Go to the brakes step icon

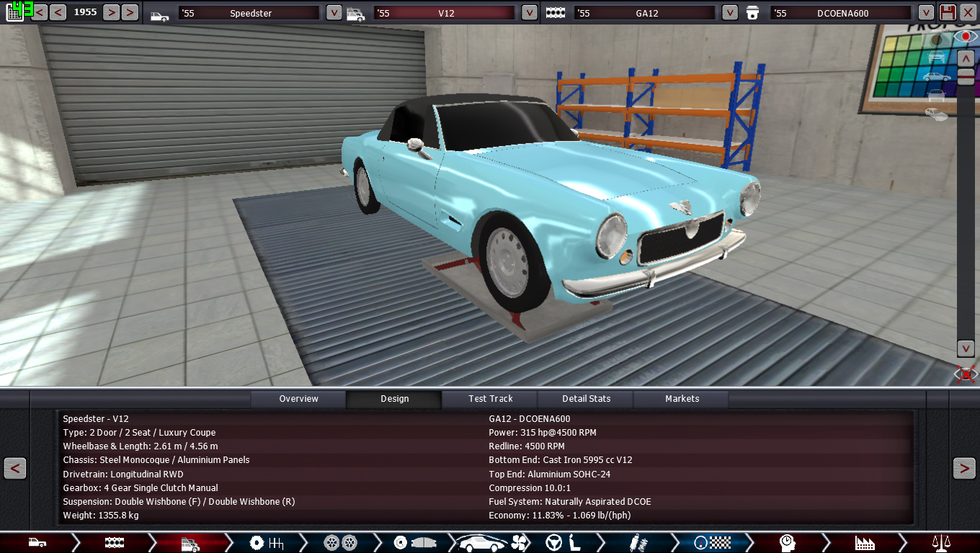(x=414, y=543)
